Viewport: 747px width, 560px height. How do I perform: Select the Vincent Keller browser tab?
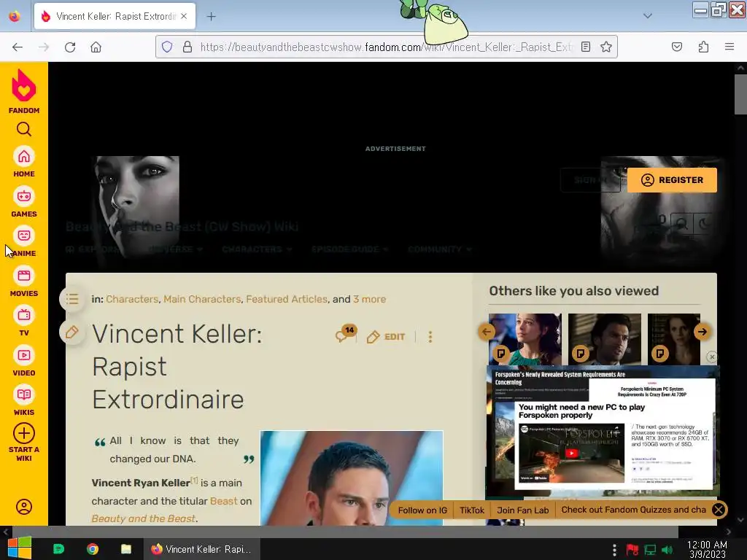coord(115,16)
